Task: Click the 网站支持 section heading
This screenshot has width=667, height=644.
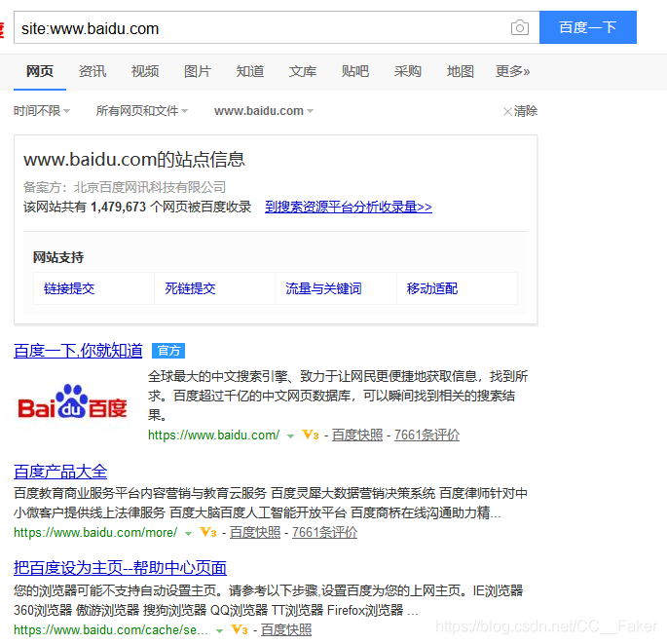Action: point(58,257)
